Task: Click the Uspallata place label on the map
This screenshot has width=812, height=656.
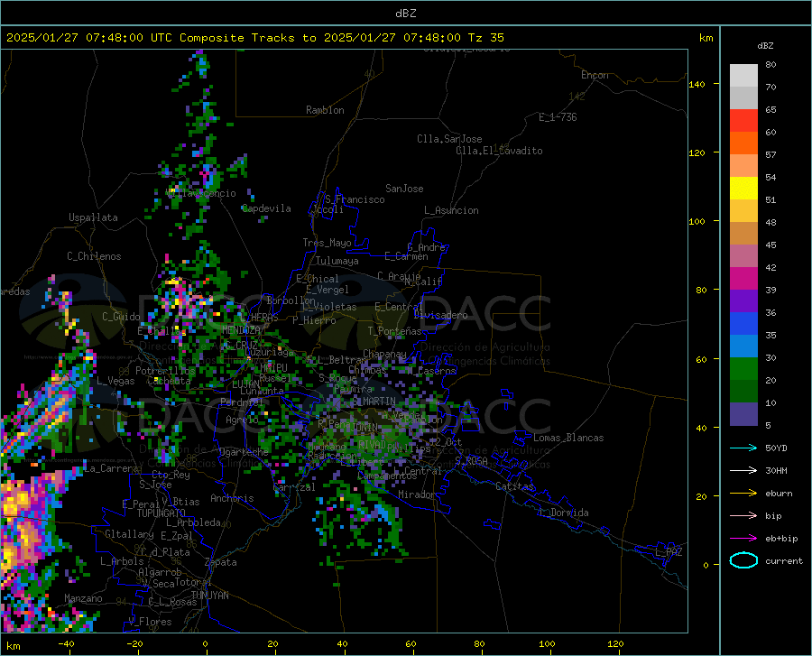Action: click(93, 217)
